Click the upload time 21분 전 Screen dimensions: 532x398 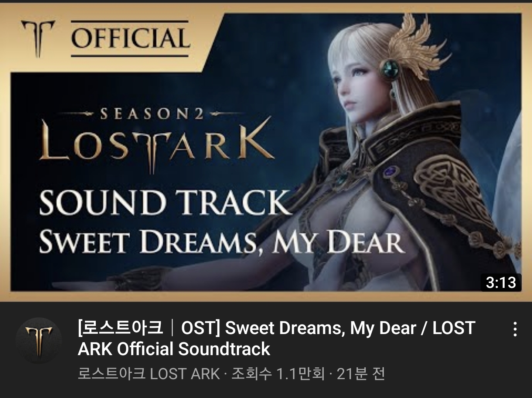pyautogui.click(x=361, y=374)
